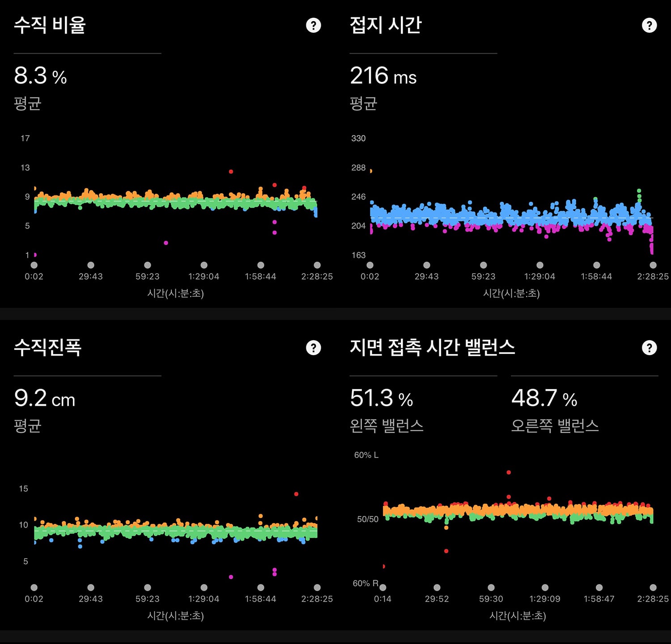Click 시간(시:분:초) label under 접지 시간 chart
671x644 pixels.
511,293
